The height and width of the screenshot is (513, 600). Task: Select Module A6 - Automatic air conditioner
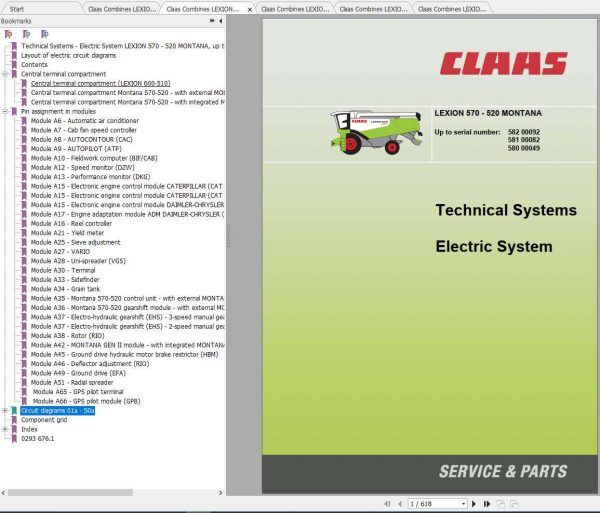[x=85, y=121]
